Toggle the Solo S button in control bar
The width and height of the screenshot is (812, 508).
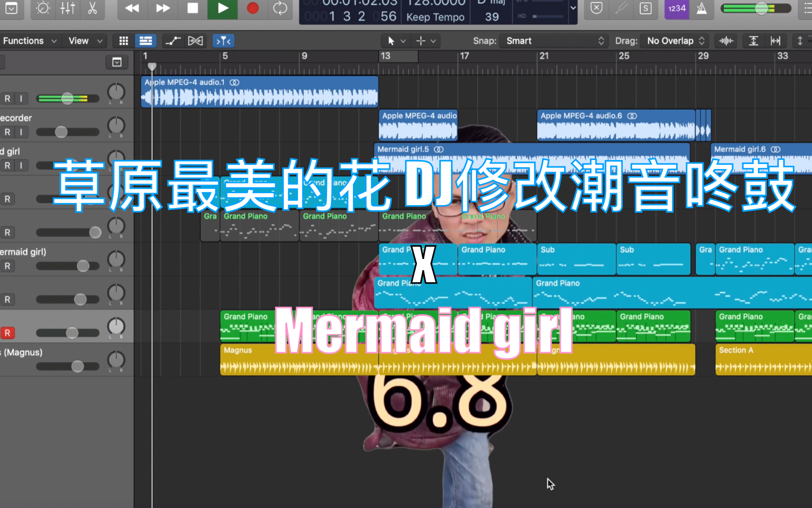tap(646, 8)
